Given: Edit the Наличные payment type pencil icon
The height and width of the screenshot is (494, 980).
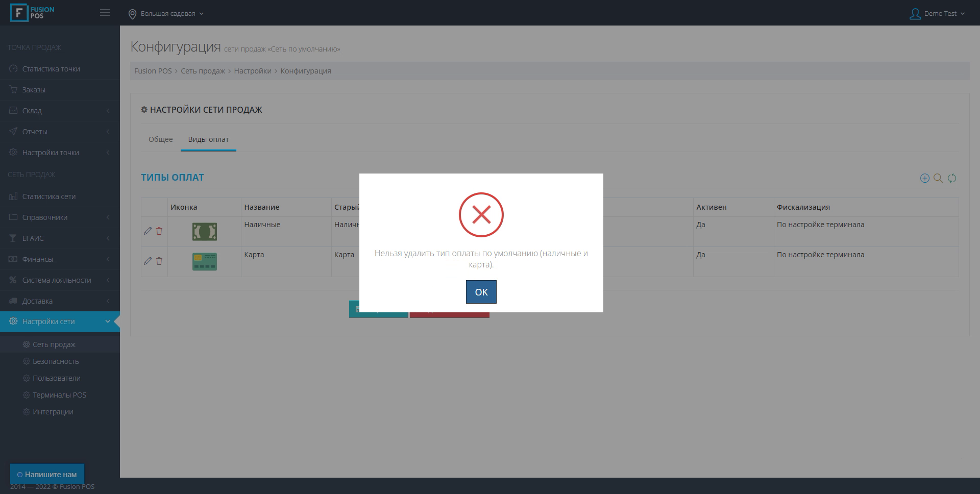Looking at the screenshot, I should [x=148, y=231].
